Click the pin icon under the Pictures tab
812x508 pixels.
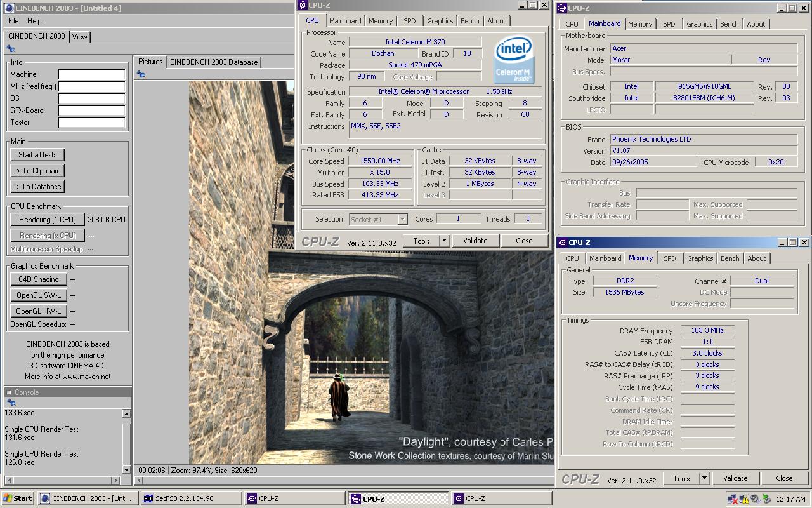[141, 74]
